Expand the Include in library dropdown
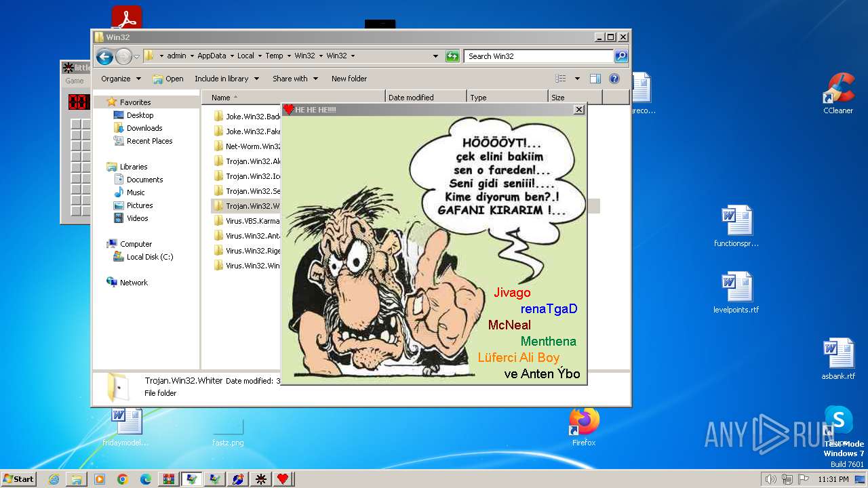 coord(226,79)
